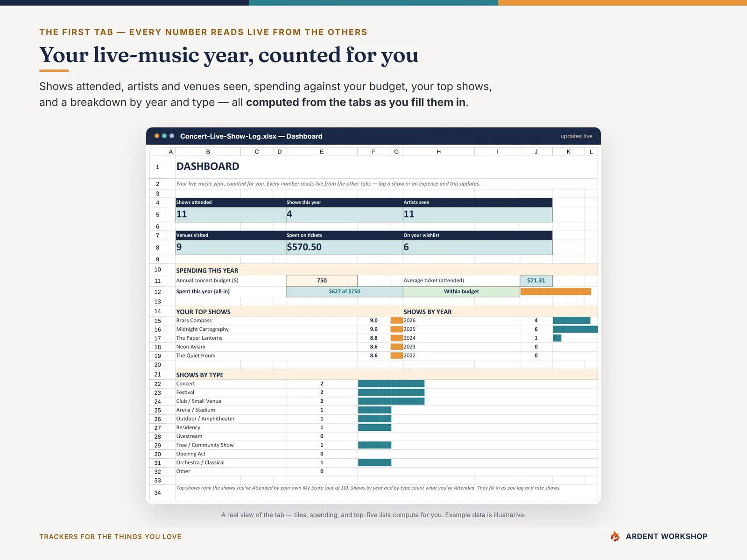747x560 pixels.
Task: Click column header E
Action: (x=322, y=152)
